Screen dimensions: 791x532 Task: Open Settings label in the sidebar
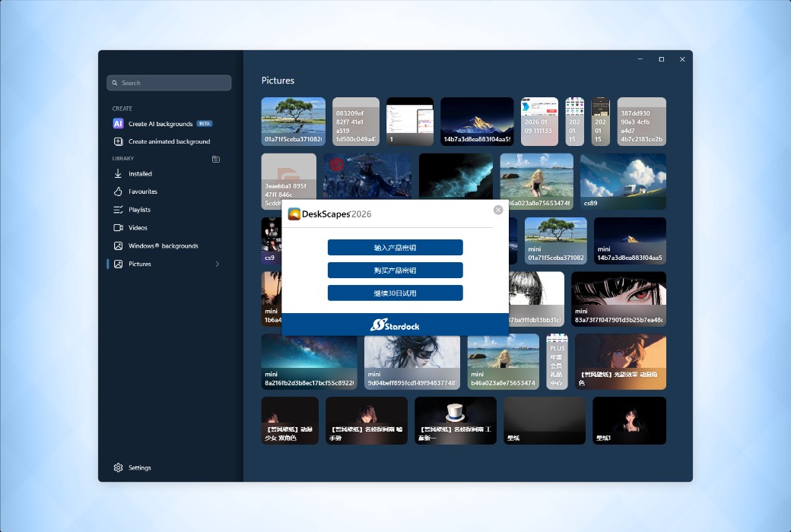140,467
